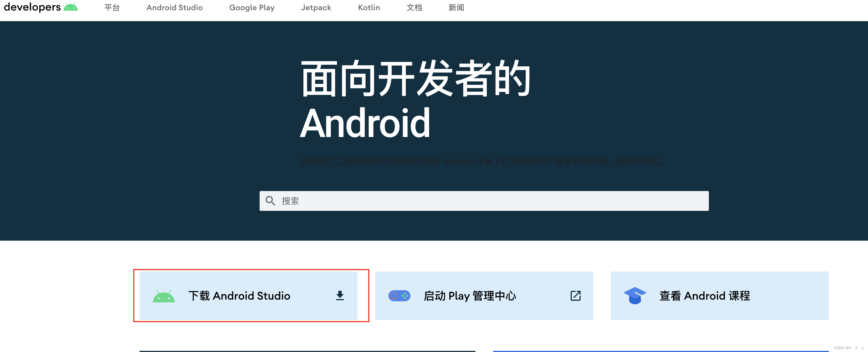Screen dimensions: 868x352
Task: Click the green Android head icon on download card
Action: point(164,296)
